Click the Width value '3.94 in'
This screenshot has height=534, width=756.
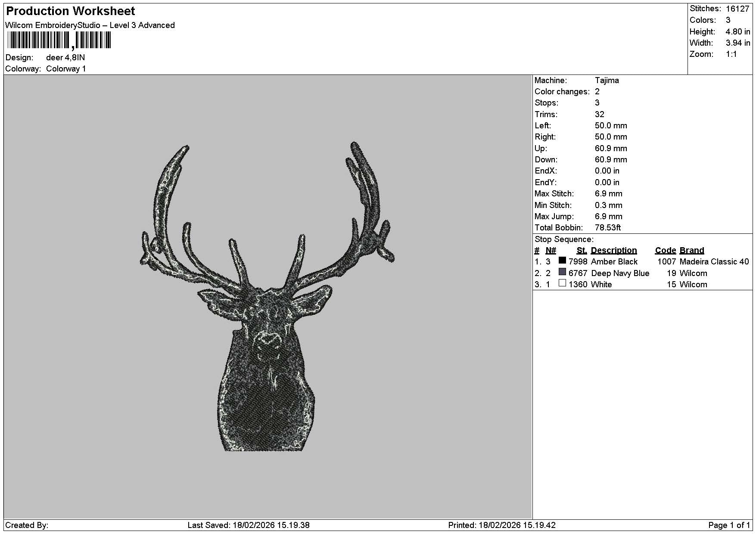(x=738, y=43)
